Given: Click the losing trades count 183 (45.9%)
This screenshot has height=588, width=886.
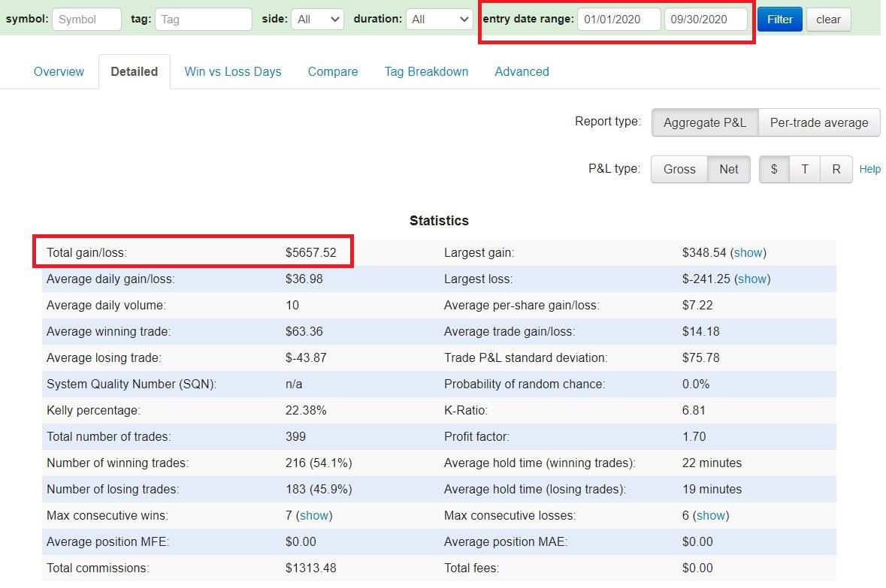Looking at the screenshot, I should coord(319,489).
